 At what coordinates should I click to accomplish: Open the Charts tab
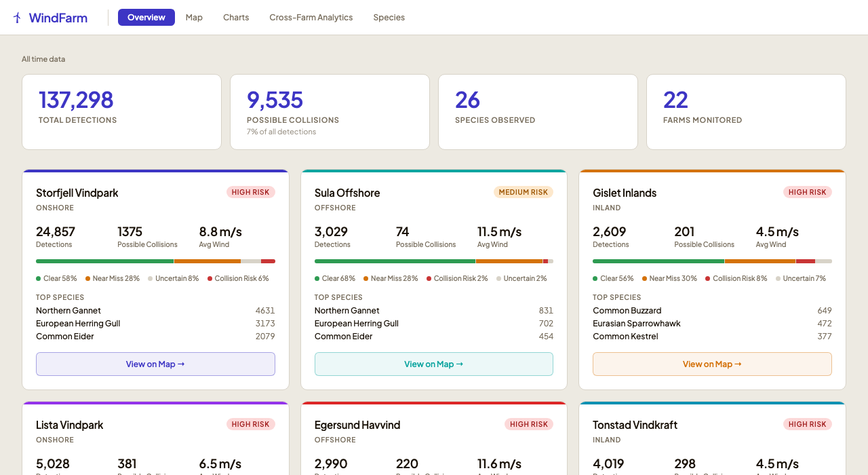coord(236,18)
